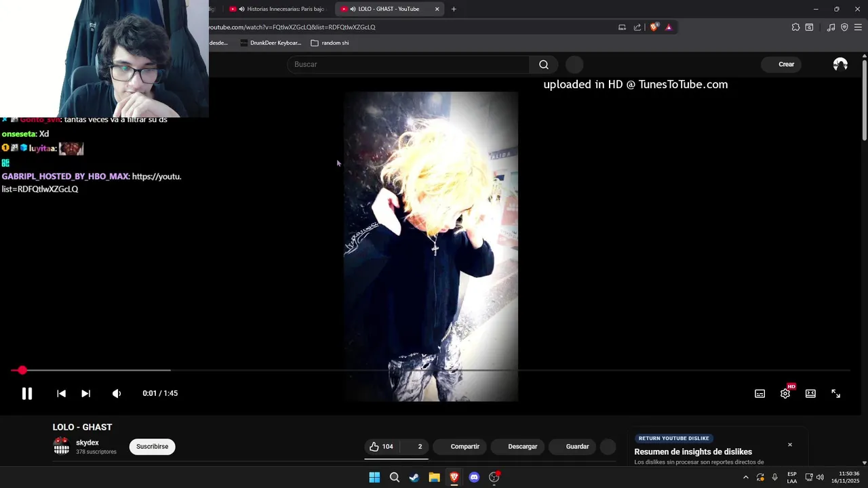This screenshot has height=488, width=868.
Task: Go to previous video in playlist
Action: pyautogui.click(x=61, y=393)
